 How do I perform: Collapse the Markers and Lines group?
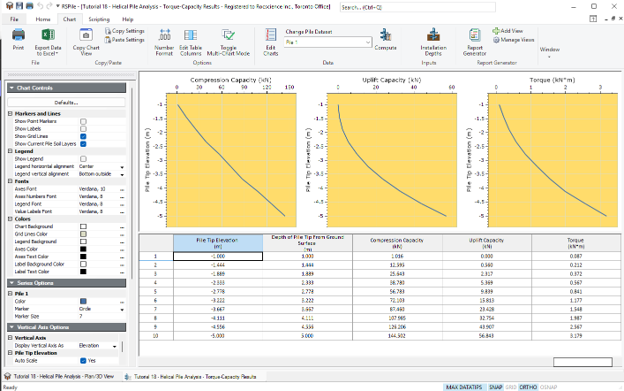click(10, 114)
